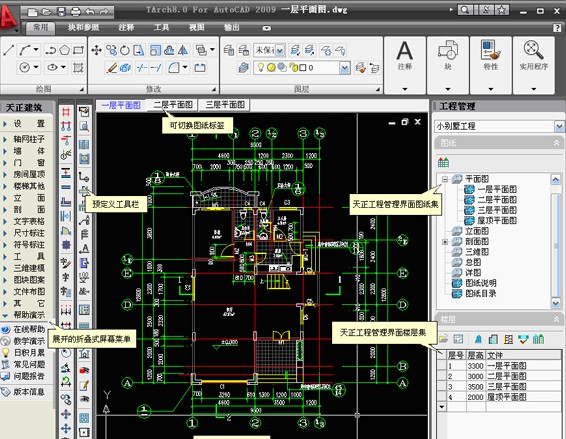Viewport: 566px width, 439px height.
Task: Switch to the 注释 ribbon tab
Action: (x=126, y=27)
